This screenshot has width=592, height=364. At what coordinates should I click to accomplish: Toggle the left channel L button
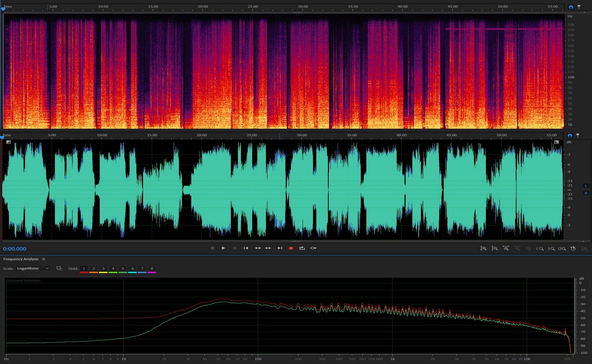pyautogui.click(x=586, y=186)
